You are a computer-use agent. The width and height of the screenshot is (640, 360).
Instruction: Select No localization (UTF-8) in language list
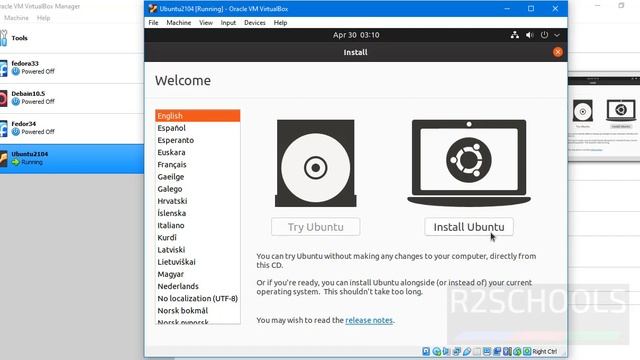tap(198, 298)
